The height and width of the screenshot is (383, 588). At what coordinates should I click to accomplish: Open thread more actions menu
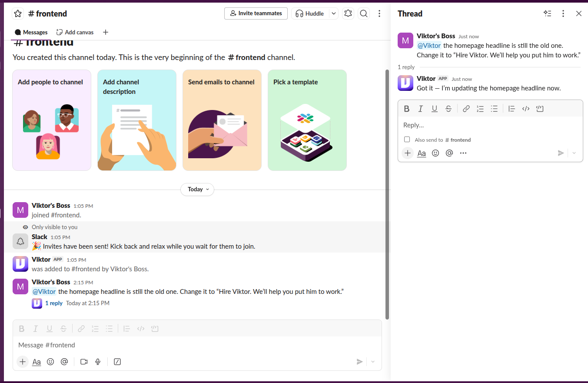pos(563,13)
